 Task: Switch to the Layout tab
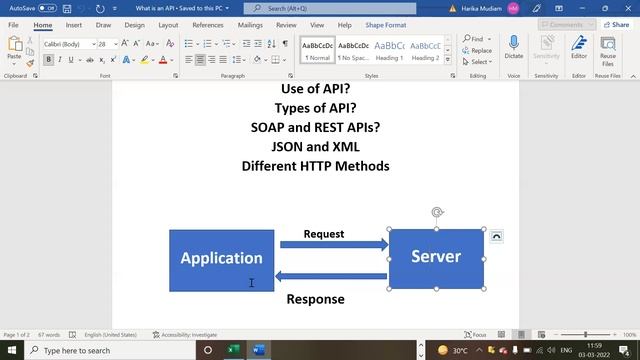(168, 25)
